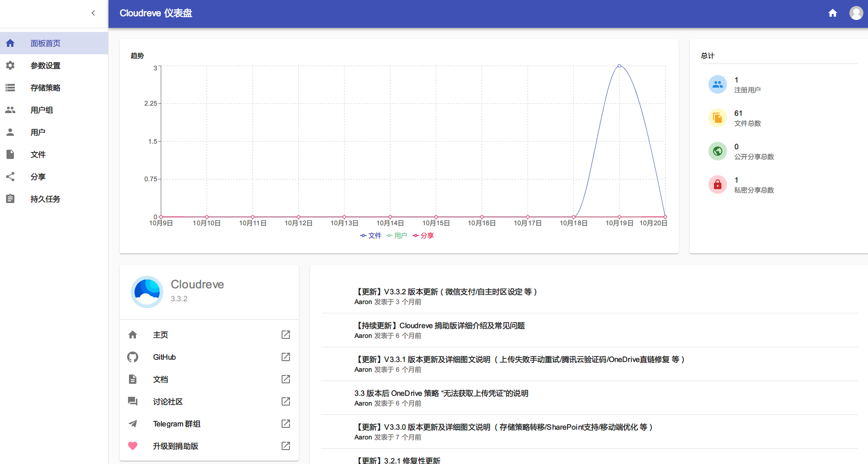Viewport: 868px width, 464px height.
Task: Click the document icon beside 文档 link
Action: (133, 379)
